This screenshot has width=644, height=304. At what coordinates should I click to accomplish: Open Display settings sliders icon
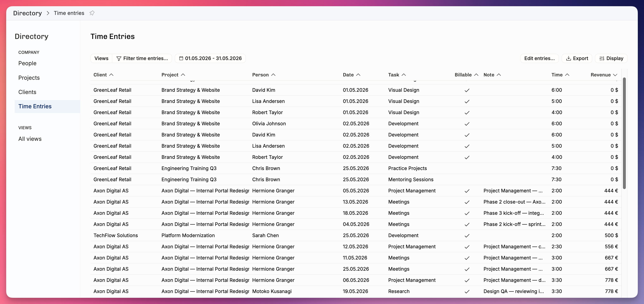point(602,58)
